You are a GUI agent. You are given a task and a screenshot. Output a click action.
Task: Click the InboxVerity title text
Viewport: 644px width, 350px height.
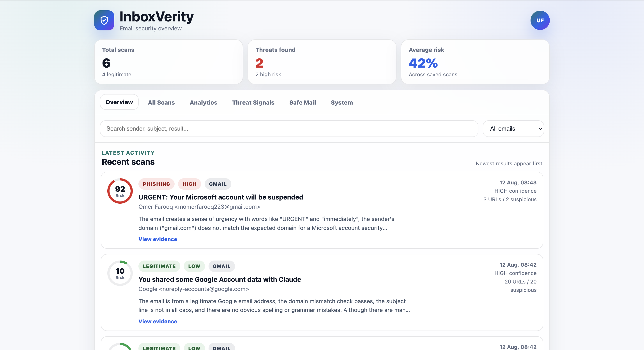(x=156, y=17)
